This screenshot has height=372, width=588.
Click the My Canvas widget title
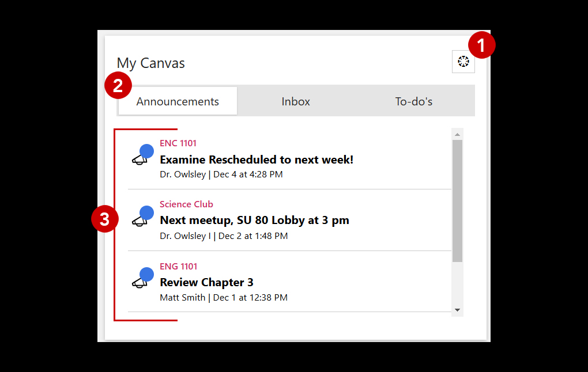point(150,63)
